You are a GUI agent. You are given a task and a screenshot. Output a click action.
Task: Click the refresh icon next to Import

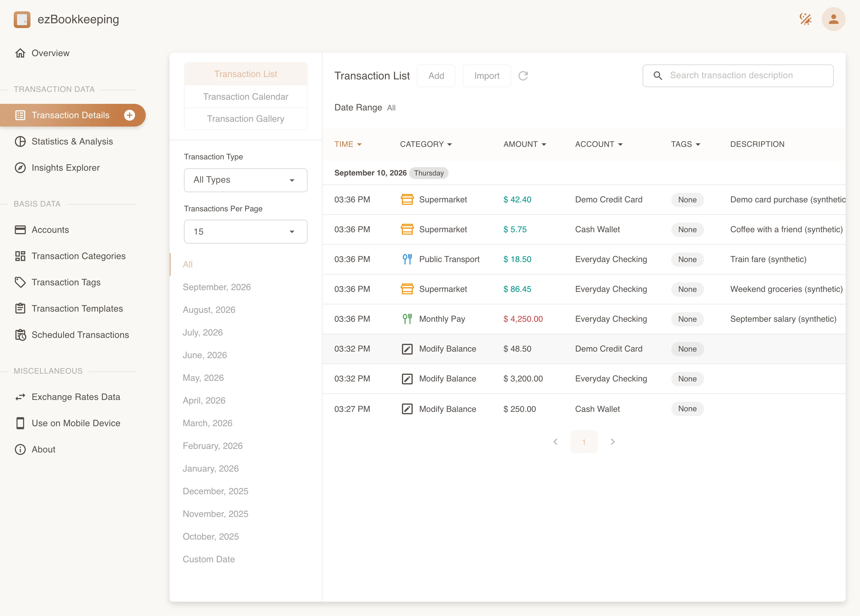pyautogui.click(x=523, y=76)
